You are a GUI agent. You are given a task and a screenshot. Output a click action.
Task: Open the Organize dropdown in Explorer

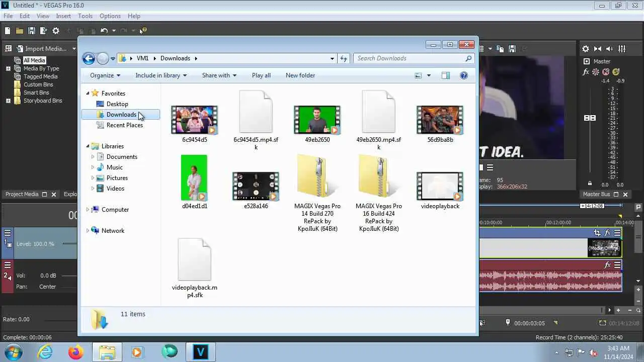[x=105, y=75]
